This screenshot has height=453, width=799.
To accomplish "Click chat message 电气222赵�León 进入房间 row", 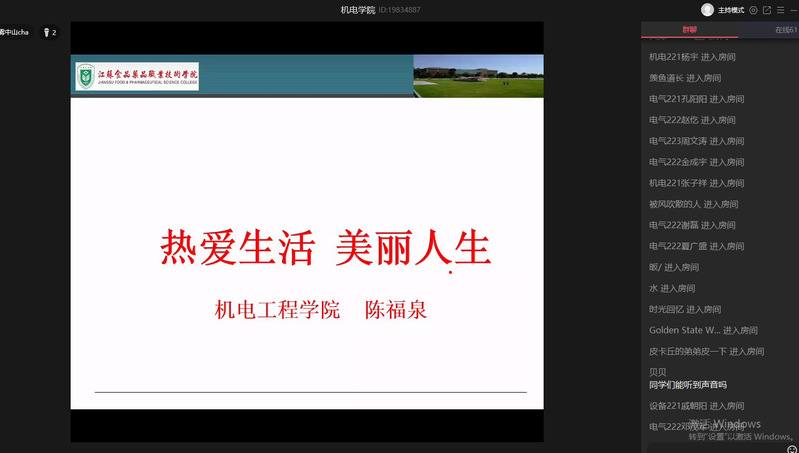I will [x=692, y=120].
